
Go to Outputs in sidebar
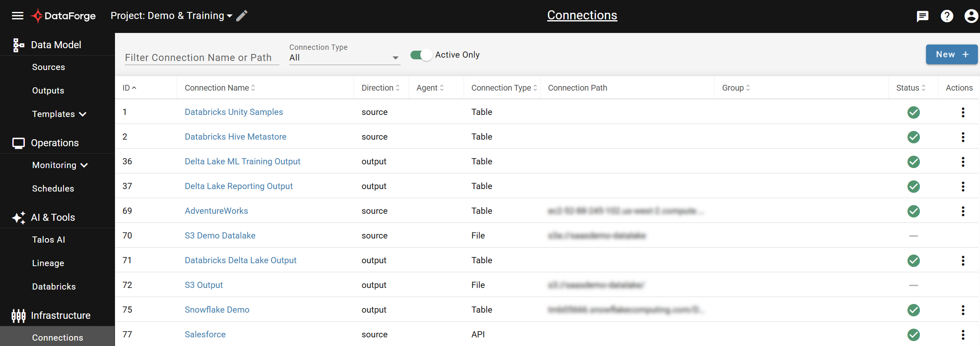point(48,91)
